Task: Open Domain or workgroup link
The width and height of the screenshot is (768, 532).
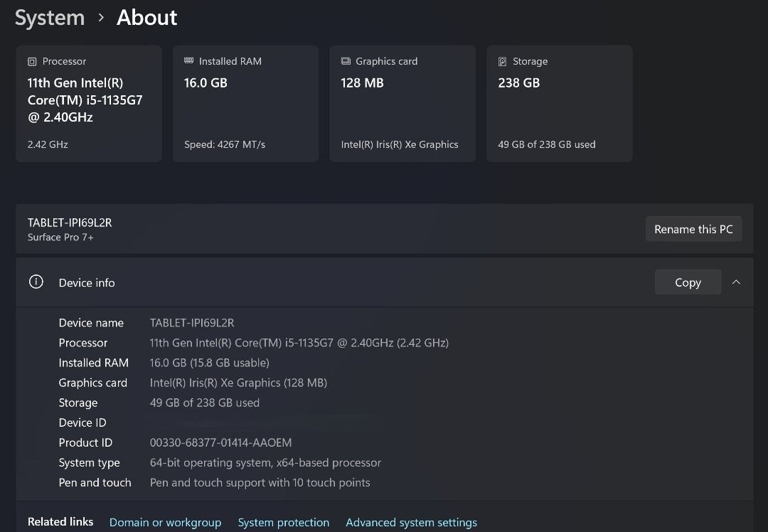Action: (x=165, y=523)
